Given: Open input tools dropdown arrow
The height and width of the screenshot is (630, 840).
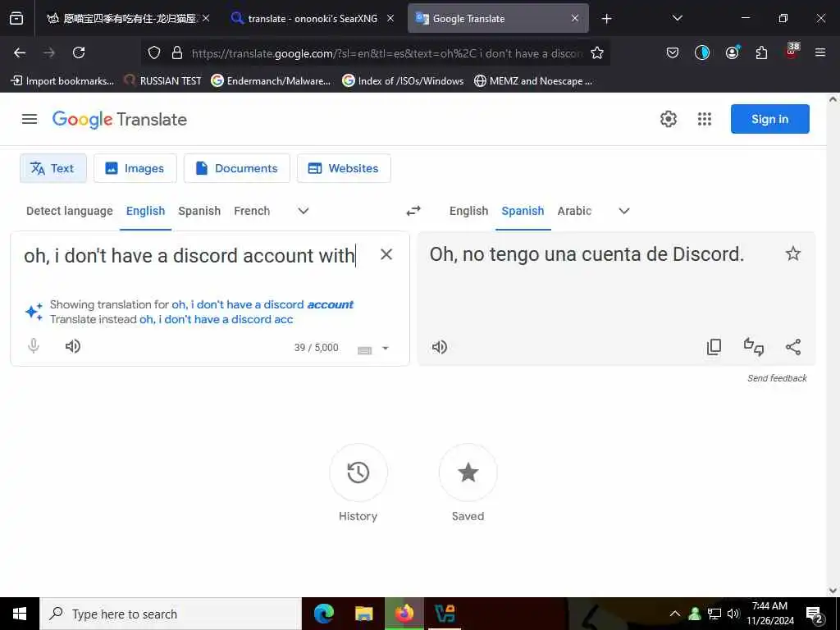Looking at the screenshot, I should tap(386, 348).
